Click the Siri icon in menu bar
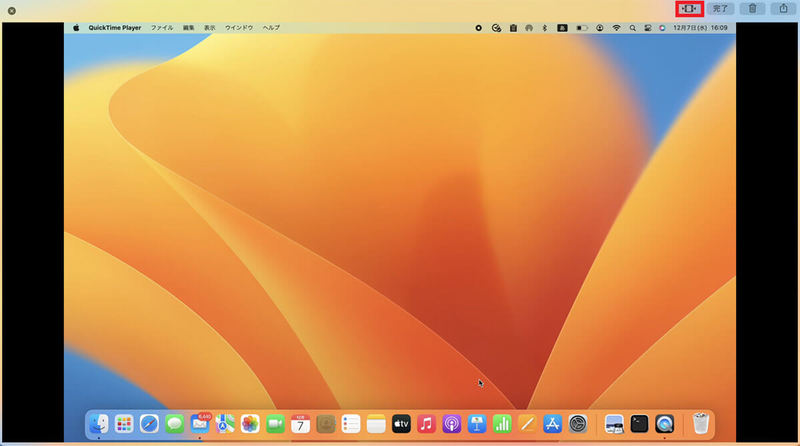 click(x=662, y=28)
